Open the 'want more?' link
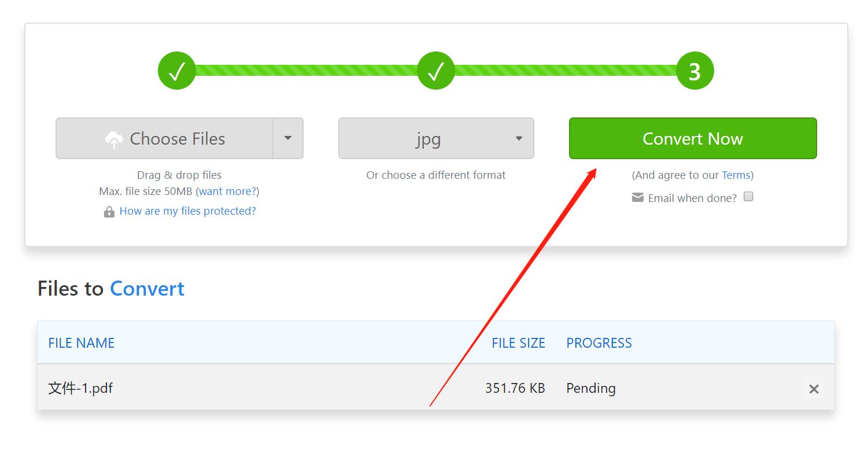 [228, 191]
